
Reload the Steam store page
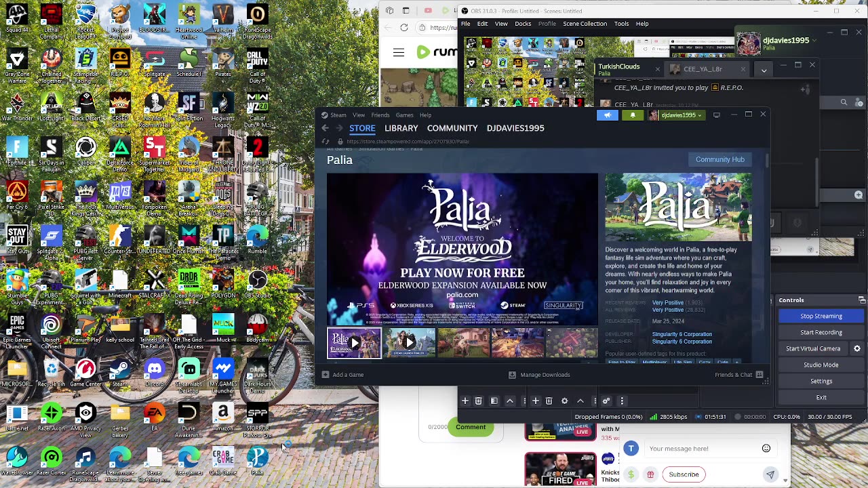coord(325,142)
